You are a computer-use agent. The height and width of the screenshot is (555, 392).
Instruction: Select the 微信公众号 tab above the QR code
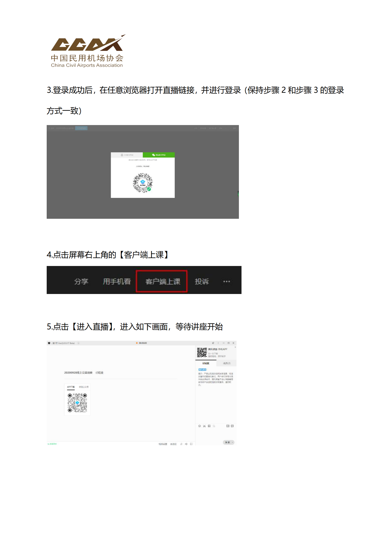click(83, 387)
